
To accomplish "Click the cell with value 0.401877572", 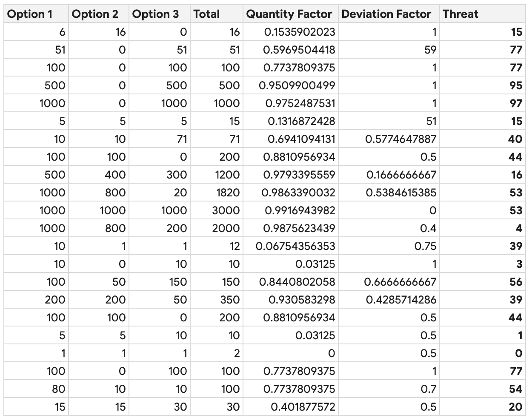I will (303, 407).
